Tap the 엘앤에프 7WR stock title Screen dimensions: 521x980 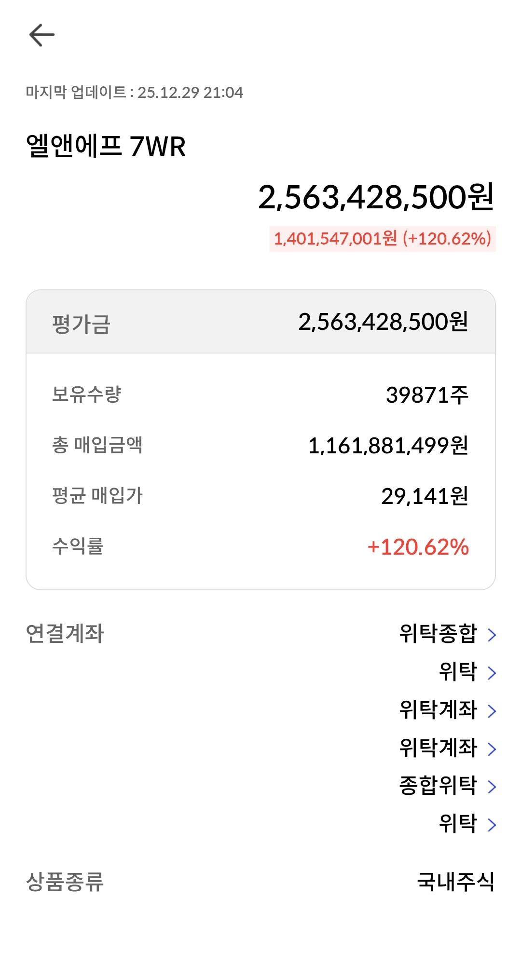click(106, 146)
